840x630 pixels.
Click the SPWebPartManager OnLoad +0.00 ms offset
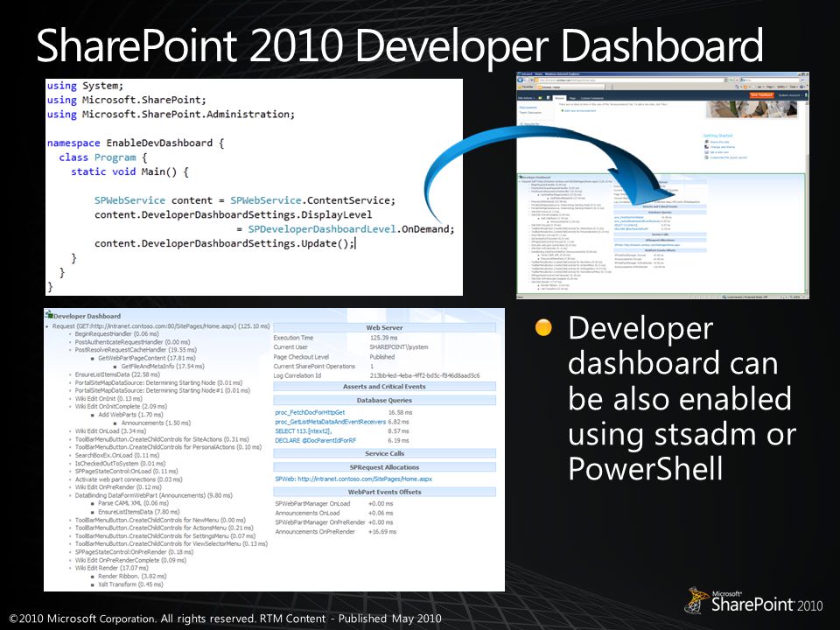click(x=381, y=504)
